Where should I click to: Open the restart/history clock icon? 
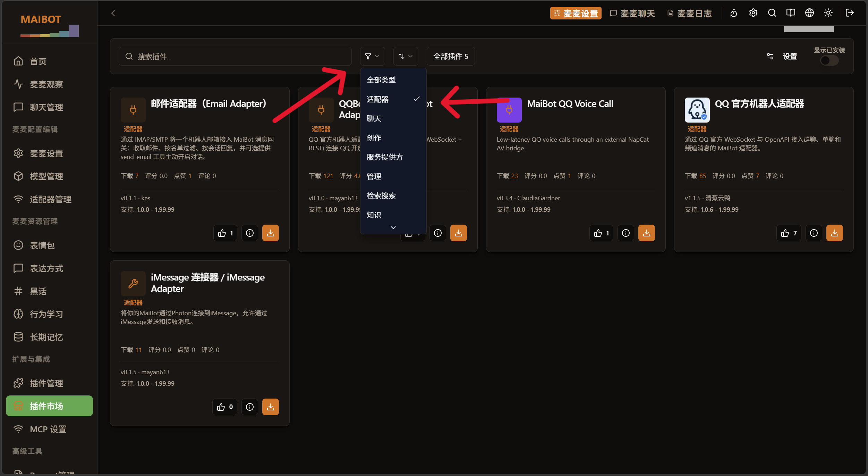[x=733, y=13]
